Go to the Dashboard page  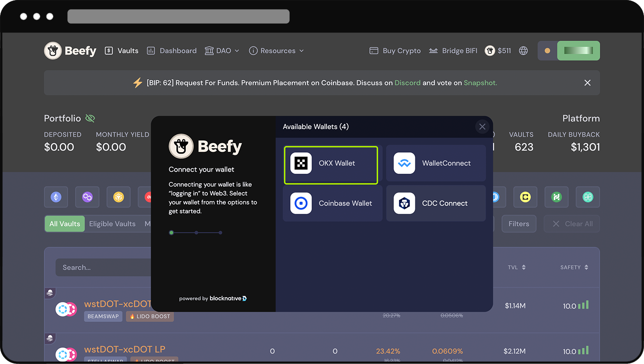(171, 51)
